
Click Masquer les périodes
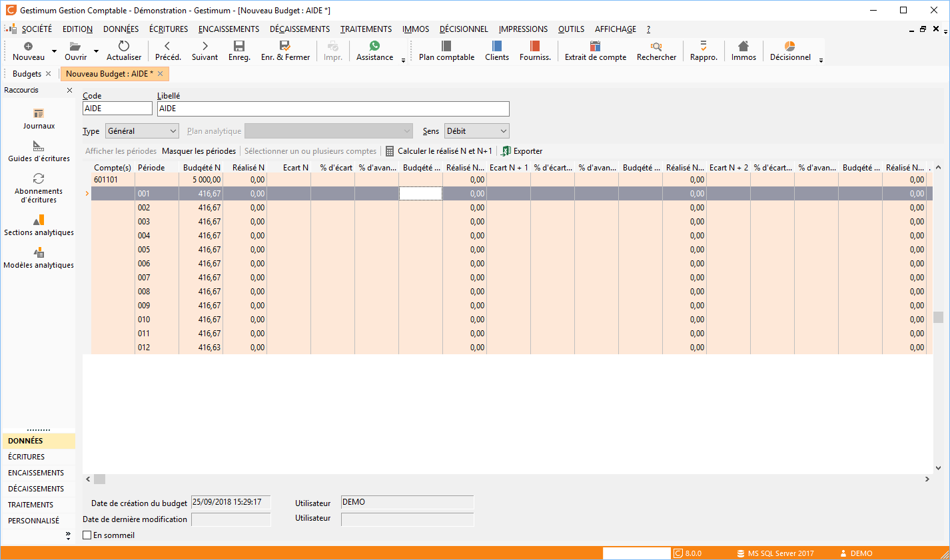point(199,151)
